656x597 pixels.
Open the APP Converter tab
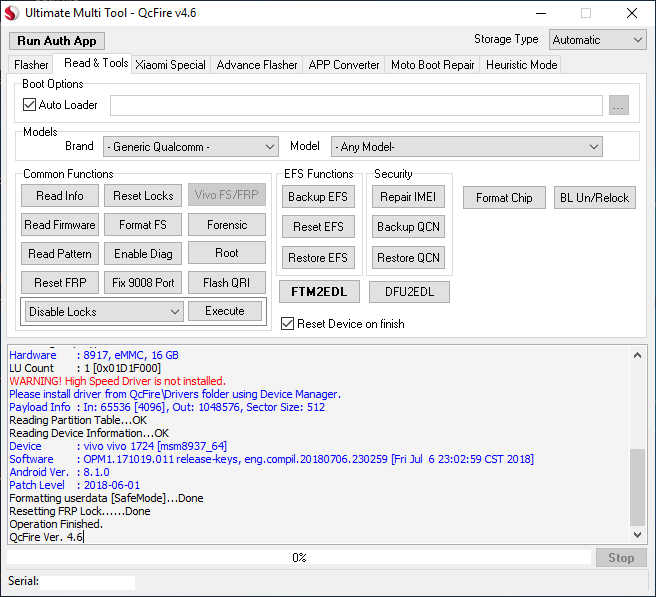(x=343, y=65)
